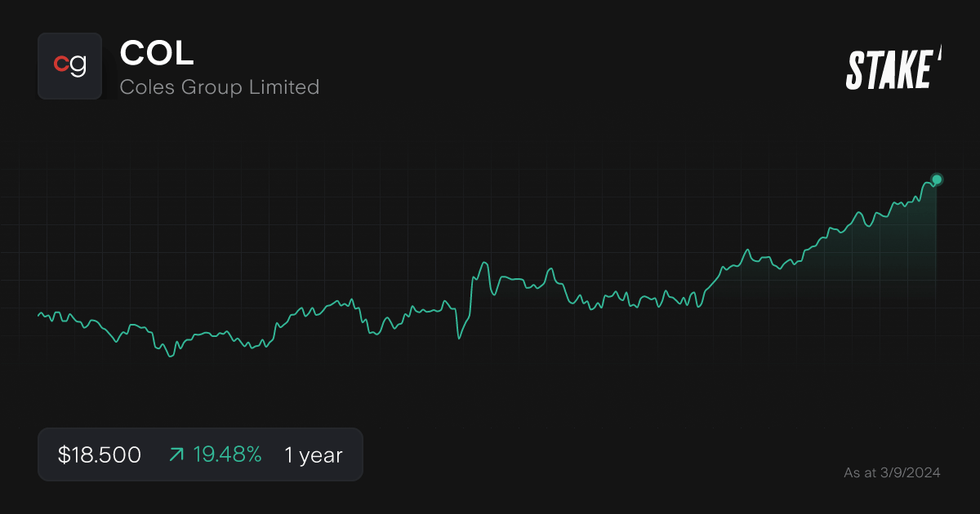Click the $18.500 price field

[98, 454]
